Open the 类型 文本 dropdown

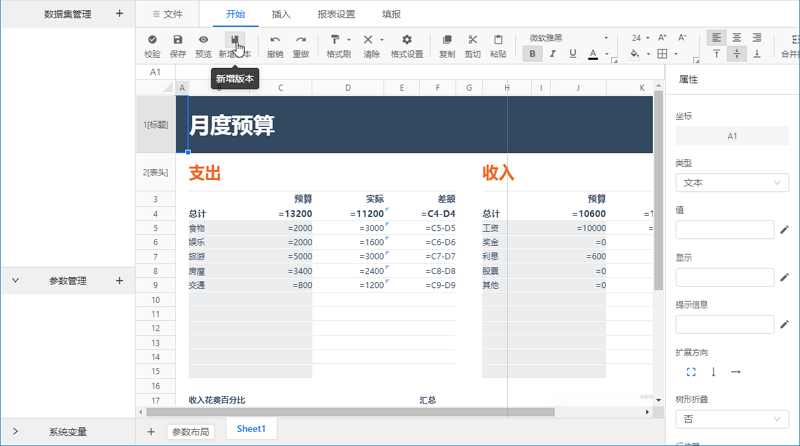click(x=732, y=183)
